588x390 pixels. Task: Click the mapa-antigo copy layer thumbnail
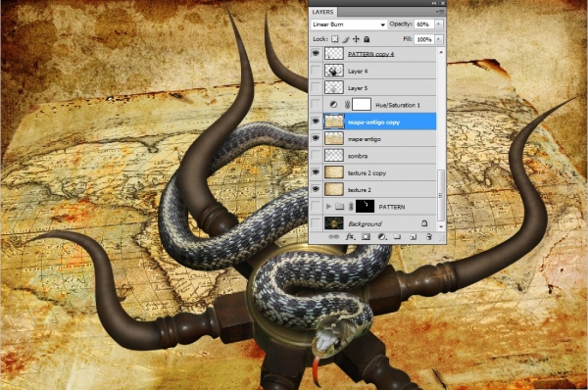[334, 122]
